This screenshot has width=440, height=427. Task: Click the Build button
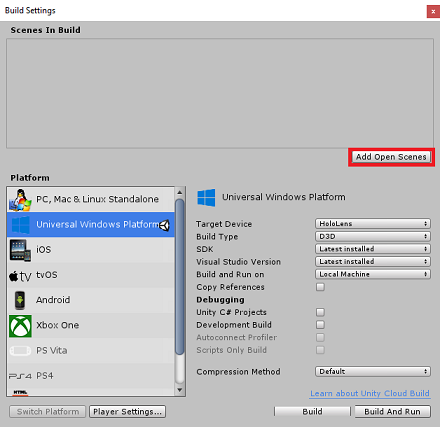coord(312,412)
